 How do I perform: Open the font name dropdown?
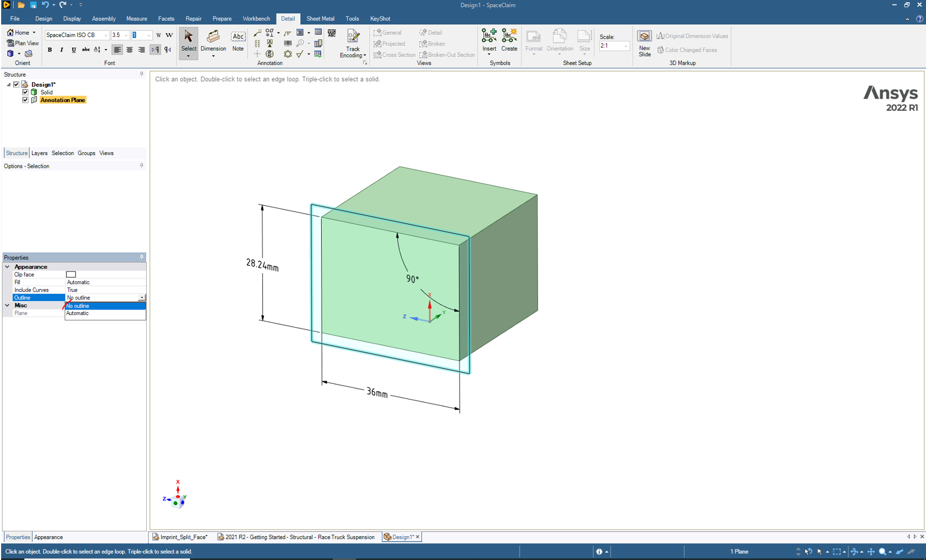[x=105, y=35]
